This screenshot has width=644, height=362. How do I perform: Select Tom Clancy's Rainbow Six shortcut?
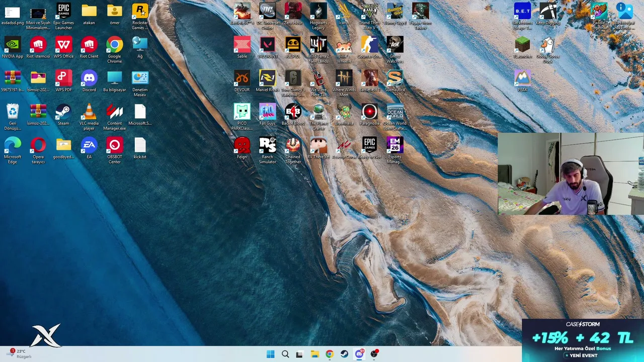[293, 84]
